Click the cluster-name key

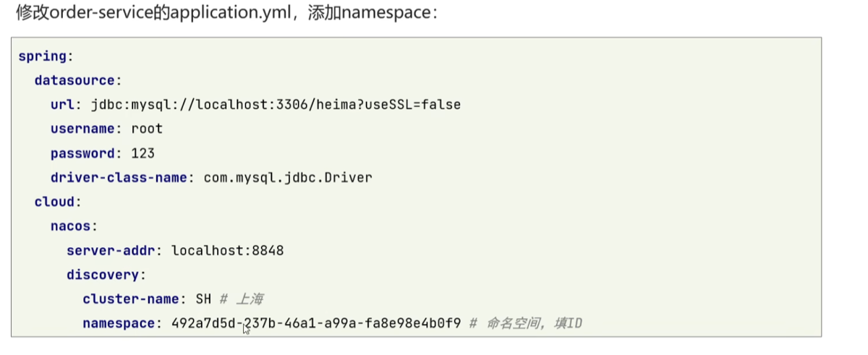(x=135, y=299)
